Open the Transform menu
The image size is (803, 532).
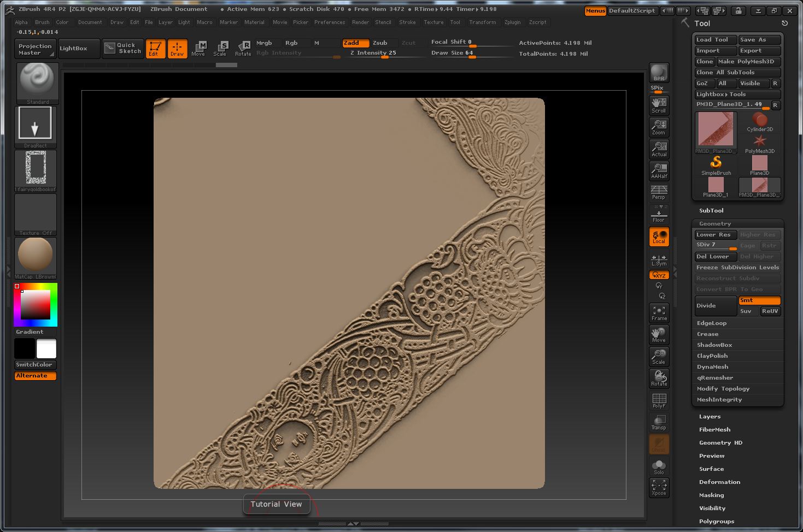(483, 22)
